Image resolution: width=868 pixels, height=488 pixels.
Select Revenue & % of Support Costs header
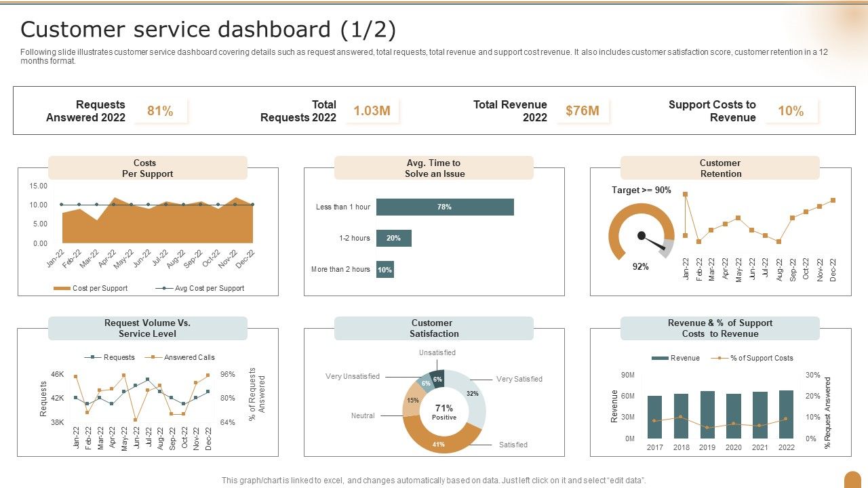pos(720,328)
